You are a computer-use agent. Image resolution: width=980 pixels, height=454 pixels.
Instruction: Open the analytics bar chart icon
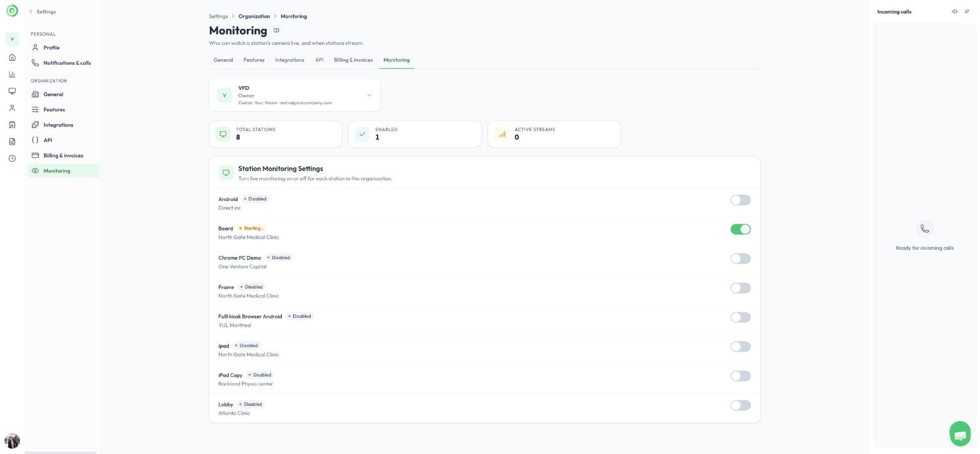12,74
